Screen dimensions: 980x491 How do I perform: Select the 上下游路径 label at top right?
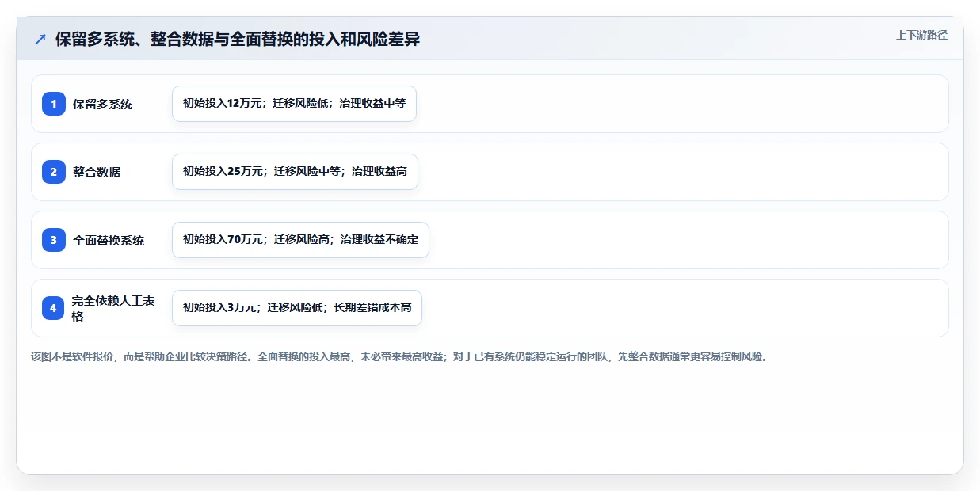tap(921, 35)
